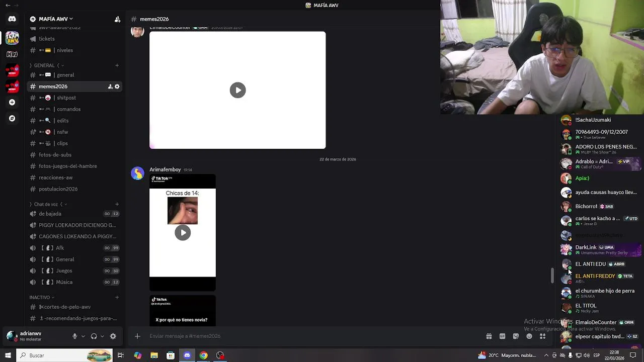Open EL ANTI FREDDY member profile
Screen dimensions: 644x362
tap(601, 278)
